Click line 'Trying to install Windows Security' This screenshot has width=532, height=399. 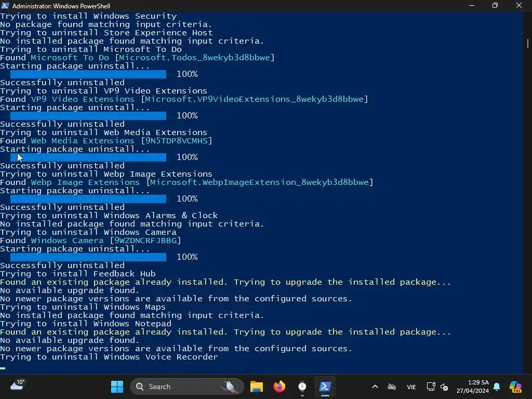click(88, 16)
